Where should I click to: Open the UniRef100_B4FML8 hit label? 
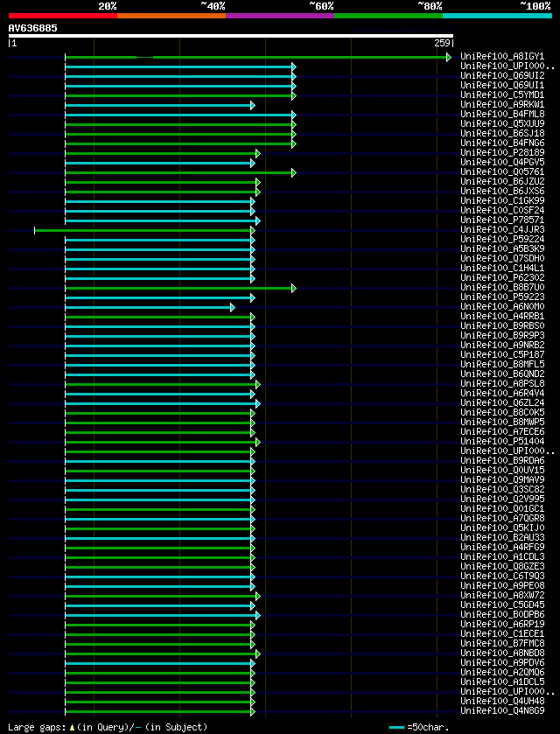(x=502, y=115)
